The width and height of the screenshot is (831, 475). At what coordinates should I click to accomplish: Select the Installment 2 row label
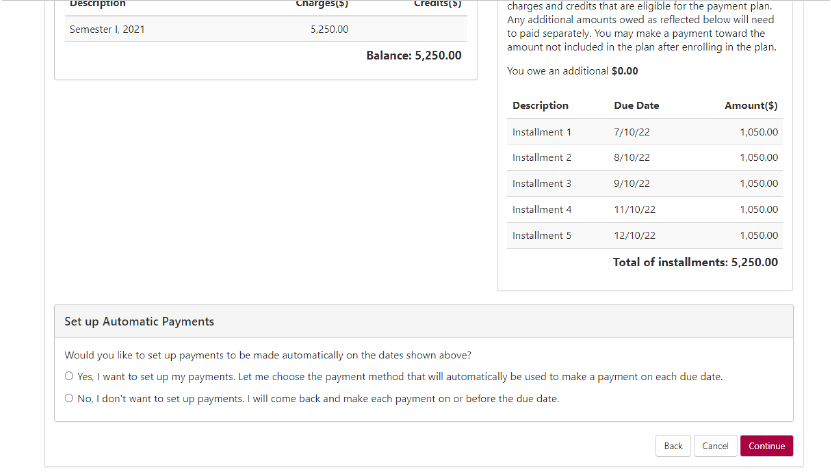[541, 158]
